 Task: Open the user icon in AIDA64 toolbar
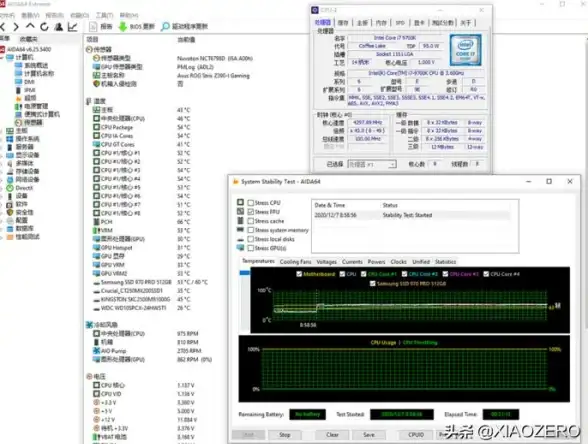58,27
